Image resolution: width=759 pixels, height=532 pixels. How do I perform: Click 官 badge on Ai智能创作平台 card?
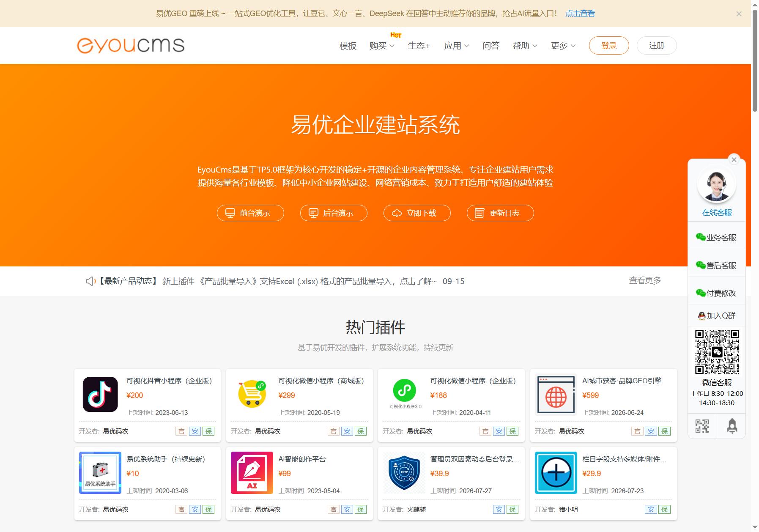coord(334,510)
